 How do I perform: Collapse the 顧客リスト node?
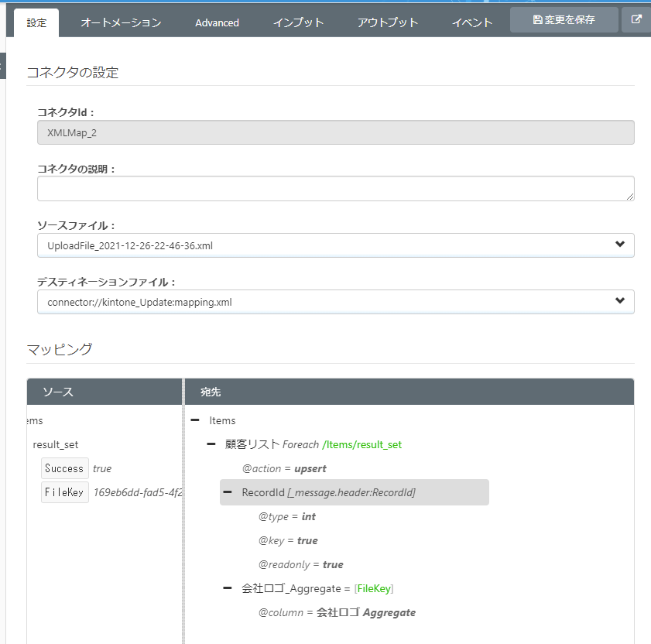tap(211, 444)
